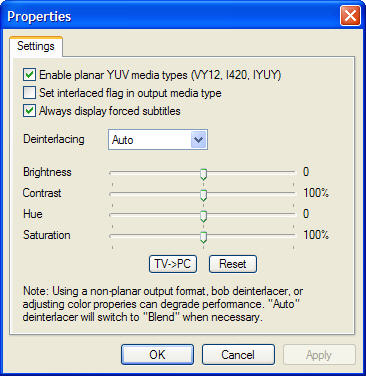The image size is (366, 376).
Task: Click the Contrast slider thumb
Action: tap(203, 196)
